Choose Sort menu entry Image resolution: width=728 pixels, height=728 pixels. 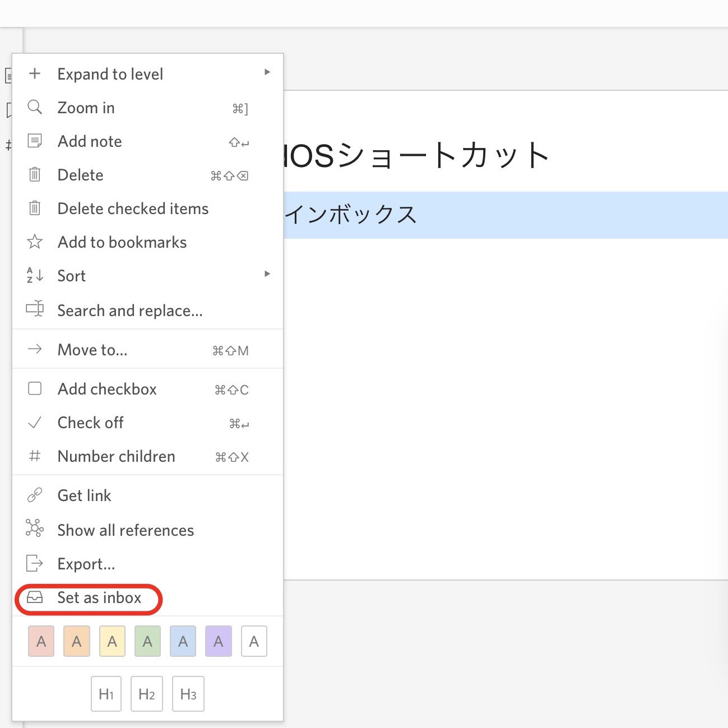pos(148,276)
